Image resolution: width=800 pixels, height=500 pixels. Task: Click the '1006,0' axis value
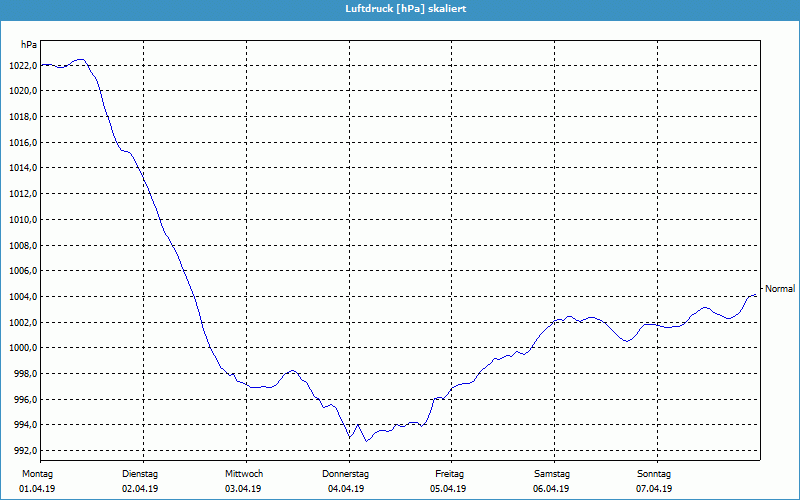[22, 271]
